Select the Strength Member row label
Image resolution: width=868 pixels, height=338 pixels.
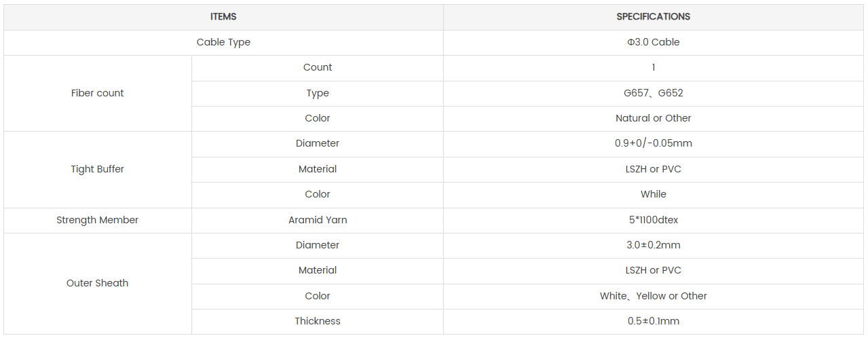point(98,220)
